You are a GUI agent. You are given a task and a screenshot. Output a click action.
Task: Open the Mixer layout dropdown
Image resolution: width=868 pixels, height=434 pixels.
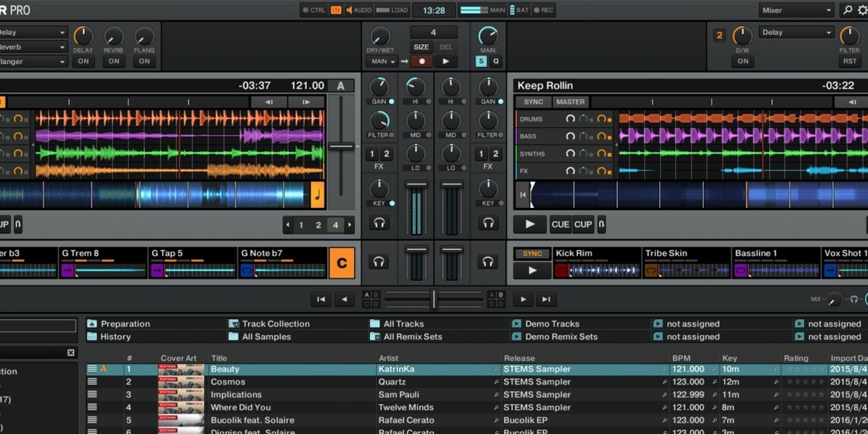tap(796, 11)
